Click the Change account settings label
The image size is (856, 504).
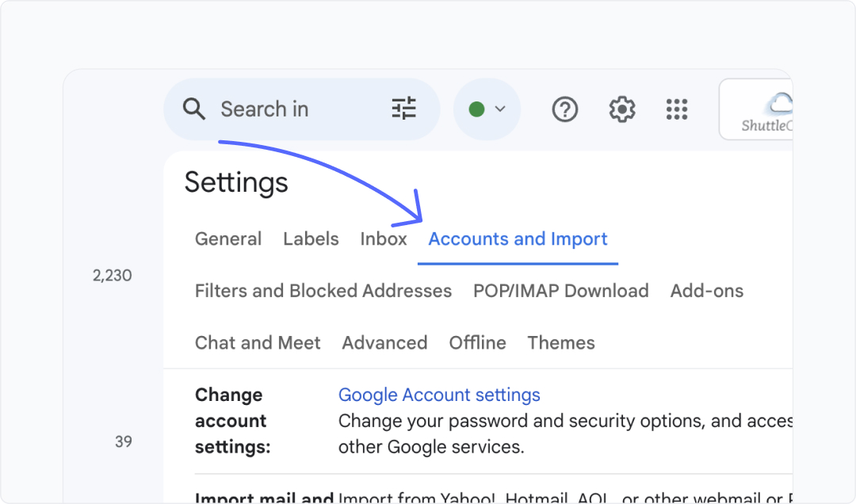pyautogui.click(x=232, y=421)
